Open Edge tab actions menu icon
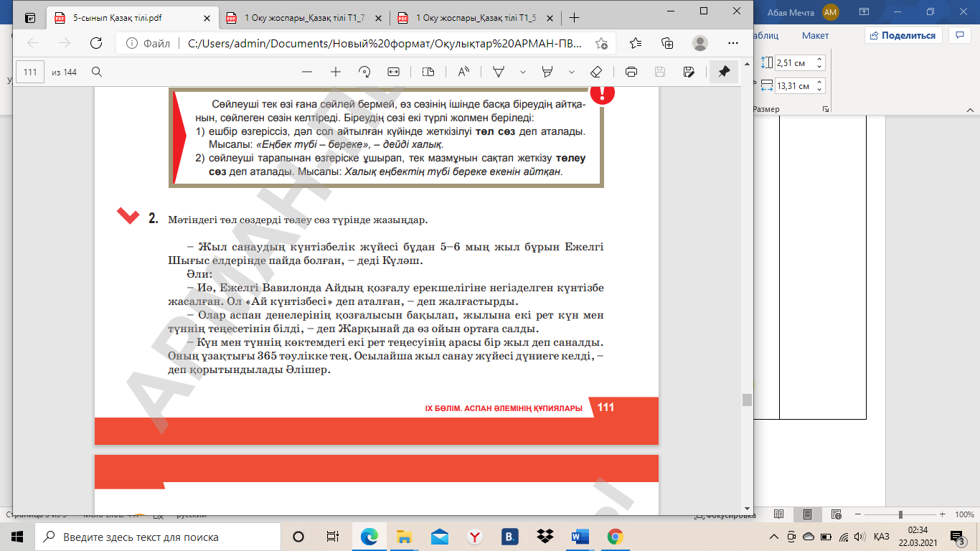The image size is (980, 551). click(x=30, y=18)
